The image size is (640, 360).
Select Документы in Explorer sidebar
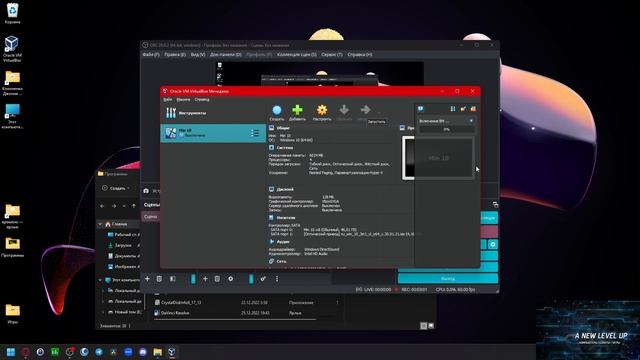123,256
